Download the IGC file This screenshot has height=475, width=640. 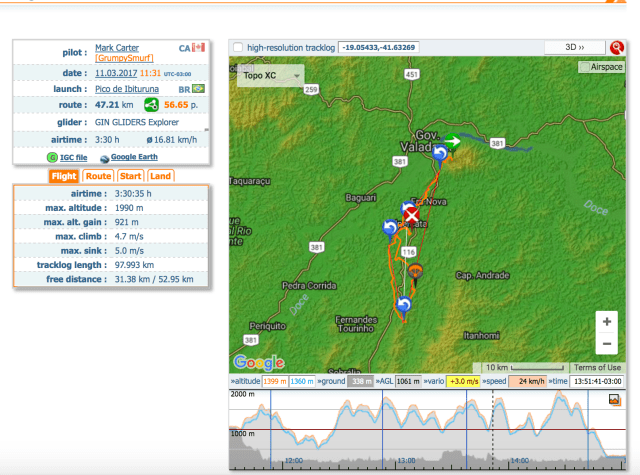(74, 157)
